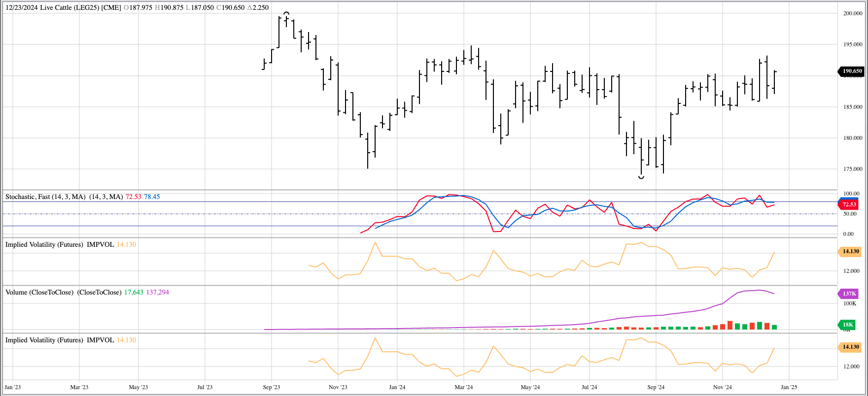Image resolution: width=868 pixels, height=396 pixels.
Task: Click the purple 137K open interest tag
Action: tap(849, 294)
